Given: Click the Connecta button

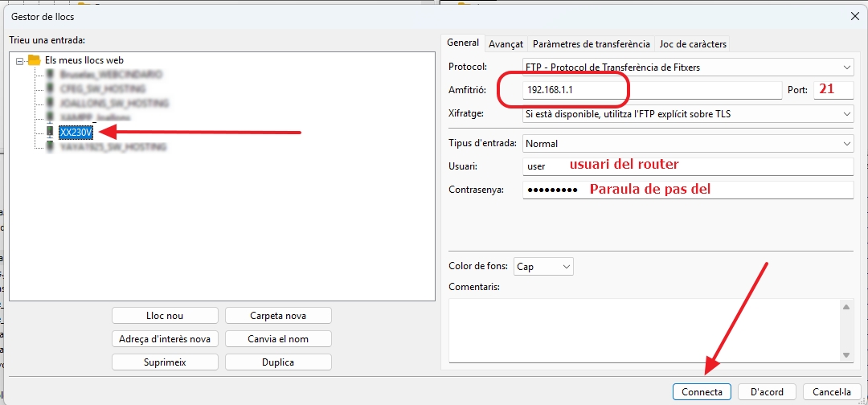Looking at the screenshot, I should point(702,391).
